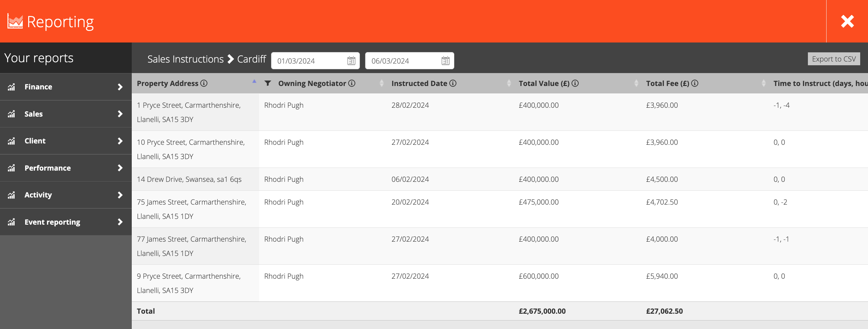Export the report to CSV
Image resolution: width=868 pixels, height=329 pixels.
[834, 59]
